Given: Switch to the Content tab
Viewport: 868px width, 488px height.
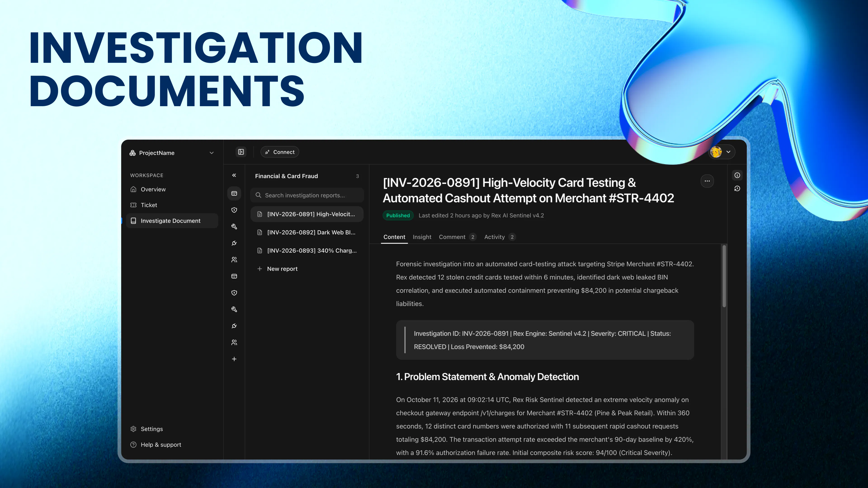Looking at the screenshot, I should click(x=394, y=237).
